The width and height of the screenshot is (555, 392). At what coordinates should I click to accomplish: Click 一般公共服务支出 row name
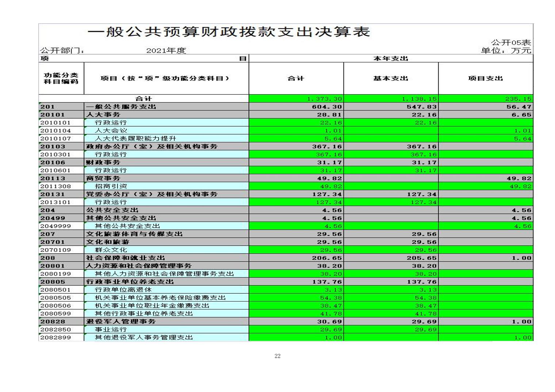coord(121,107)
